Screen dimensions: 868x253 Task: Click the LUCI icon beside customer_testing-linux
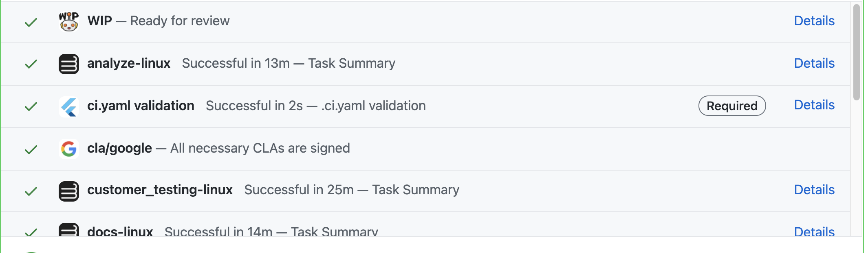coord(69,190)
